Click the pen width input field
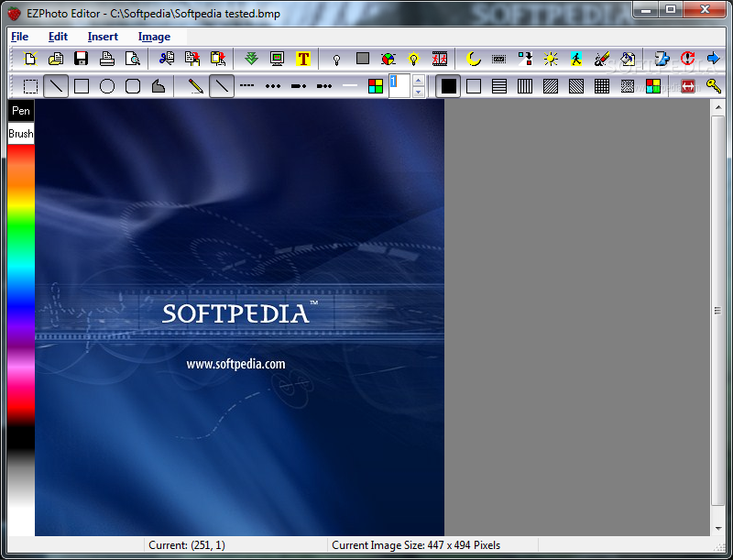Screen dimensions: 733x560 (x=400, y=86)
